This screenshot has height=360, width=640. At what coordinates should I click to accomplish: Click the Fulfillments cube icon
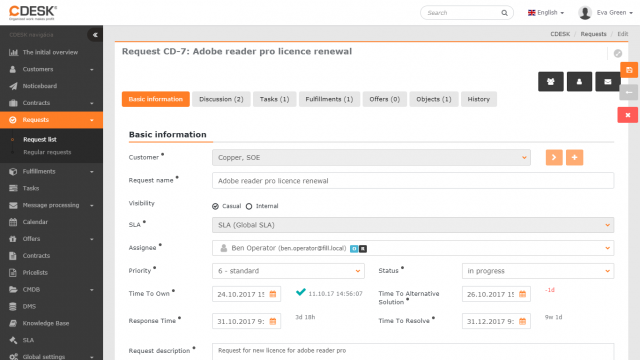(13, 171)
